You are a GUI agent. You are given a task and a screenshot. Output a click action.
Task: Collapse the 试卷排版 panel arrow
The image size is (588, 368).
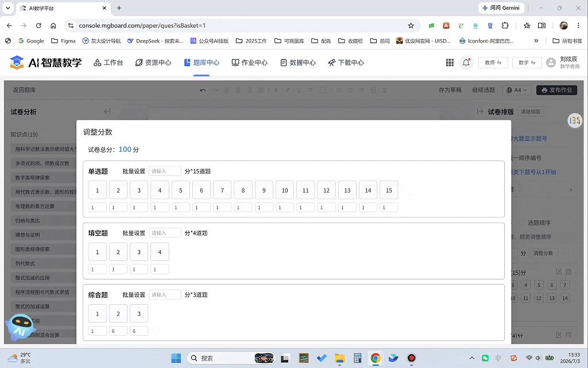480,112
